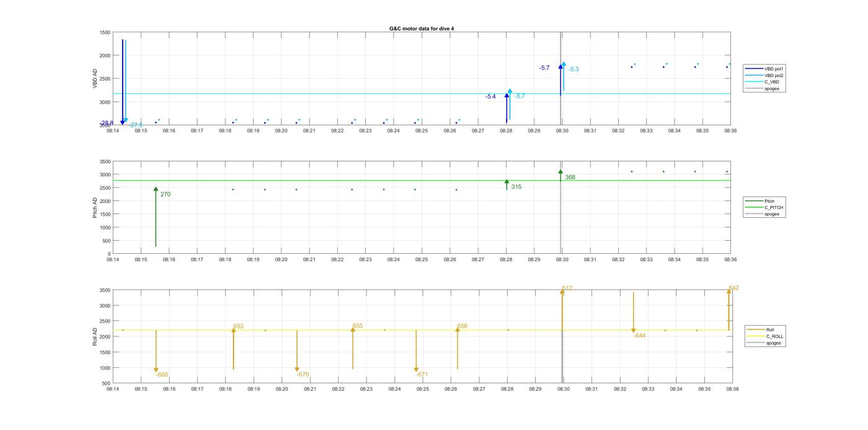The image size is (868, 430).
Task: Click the '1000' y-tick on the Roll plot
Action: click(105, 368)
